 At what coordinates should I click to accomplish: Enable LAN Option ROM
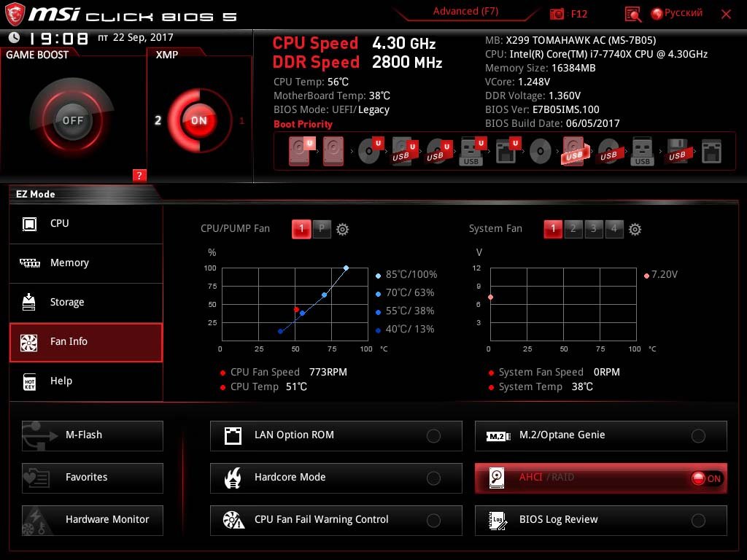coord(336,436)
